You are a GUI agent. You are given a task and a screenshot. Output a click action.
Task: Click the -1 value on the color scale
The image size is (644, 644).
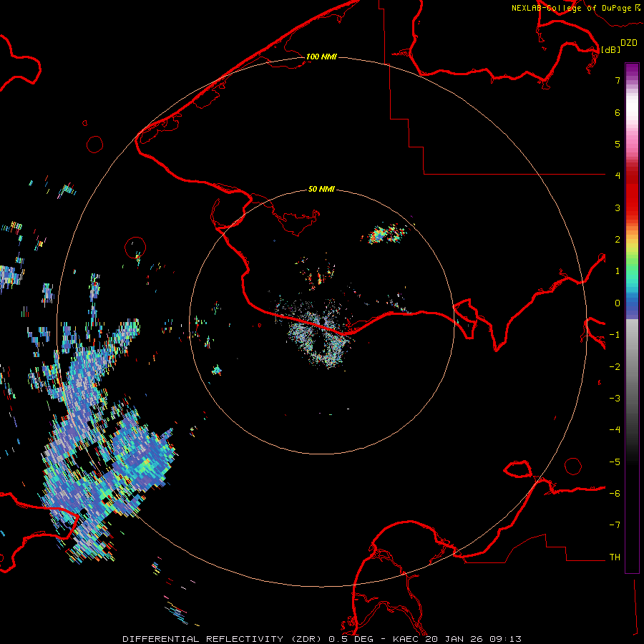pos(615,335)
